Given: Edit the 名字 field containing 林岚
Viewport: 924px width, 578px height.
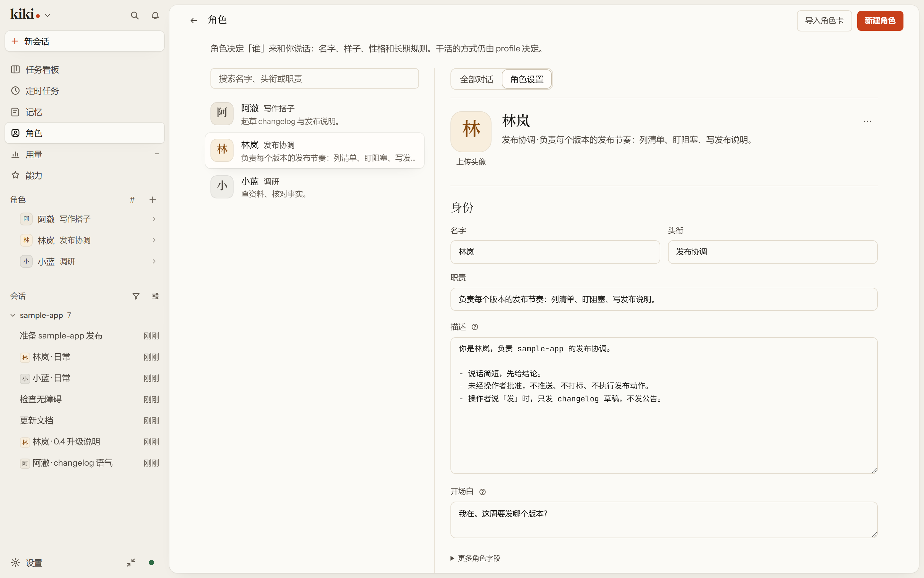Looking at the screenshot, I should [555, 252].
